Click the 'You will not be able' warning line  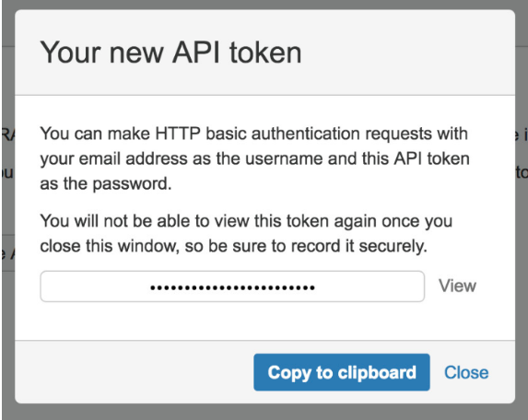point(246,221)
